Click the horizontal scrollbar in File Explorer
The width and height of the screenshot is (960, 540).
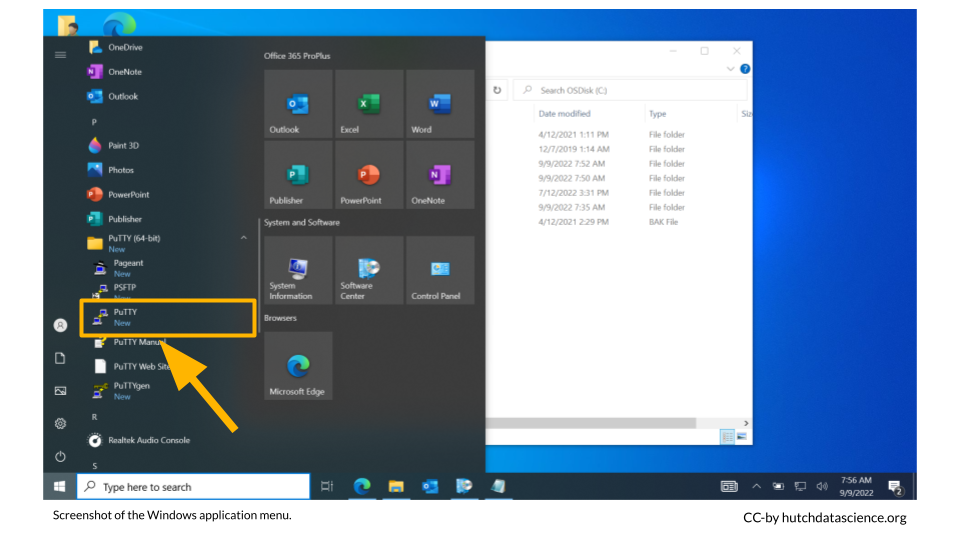tap(591, 423)
